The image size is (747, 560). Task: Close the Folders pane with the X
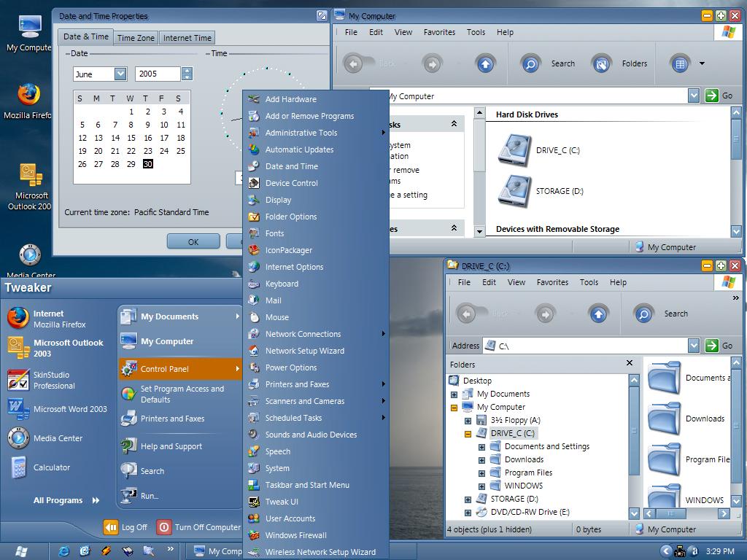coord(630,363)
